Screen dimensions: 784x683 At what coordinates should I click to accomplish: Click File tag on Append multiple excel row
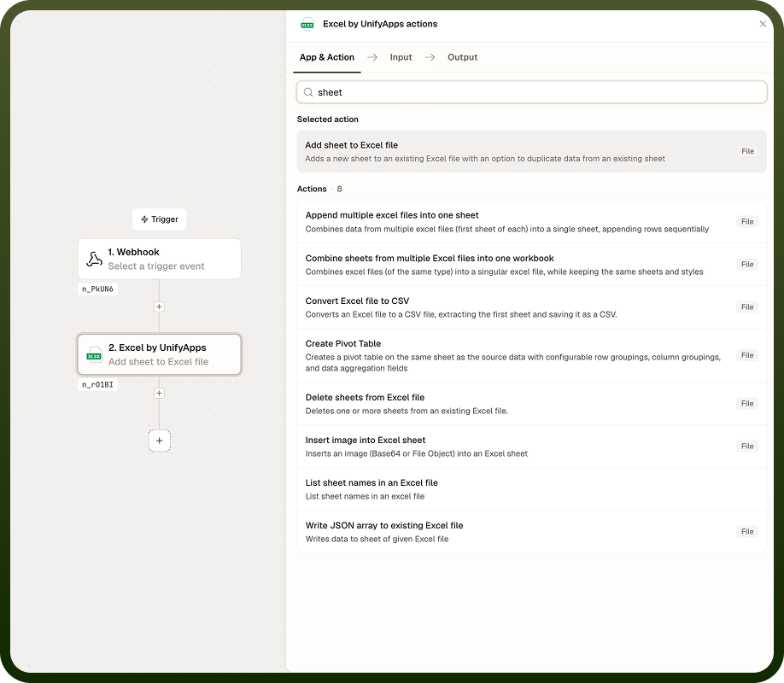tap(747, 221)
